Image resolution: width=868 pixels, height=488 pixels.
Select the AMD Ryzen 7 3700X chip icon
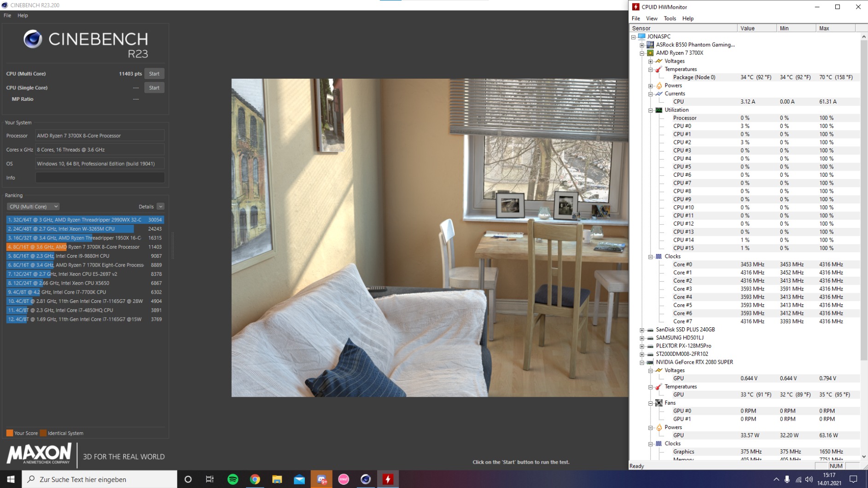coord(650,53)
